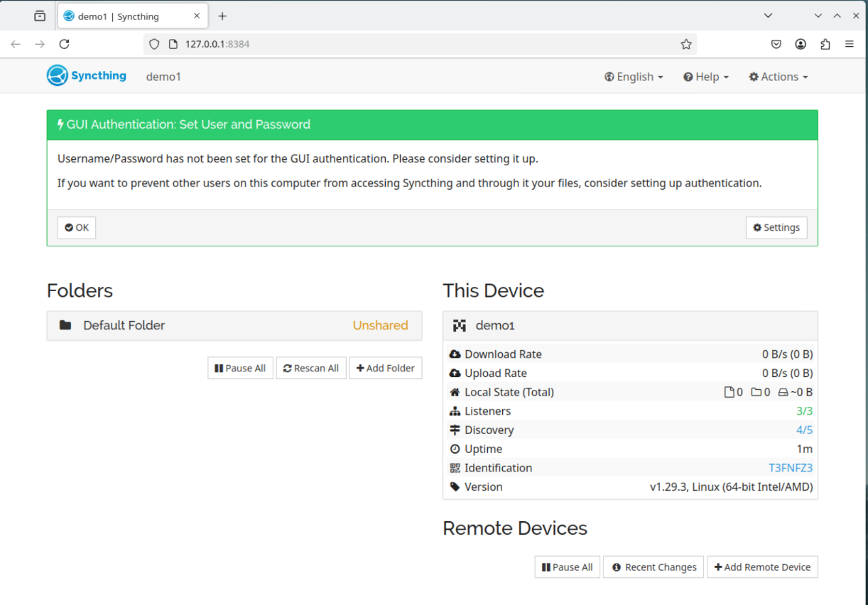Open Settings from the authentication notice
This screenshot has height=605, width=868.
click(776, 227)
